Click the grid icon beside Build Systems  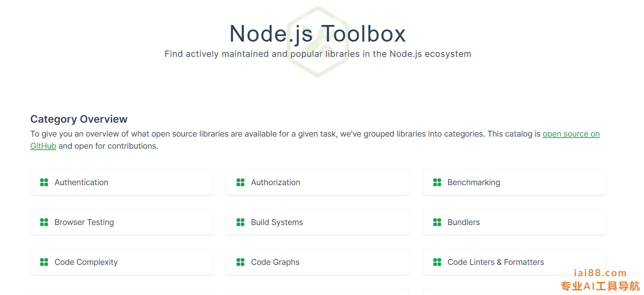[x=240, y=222]
